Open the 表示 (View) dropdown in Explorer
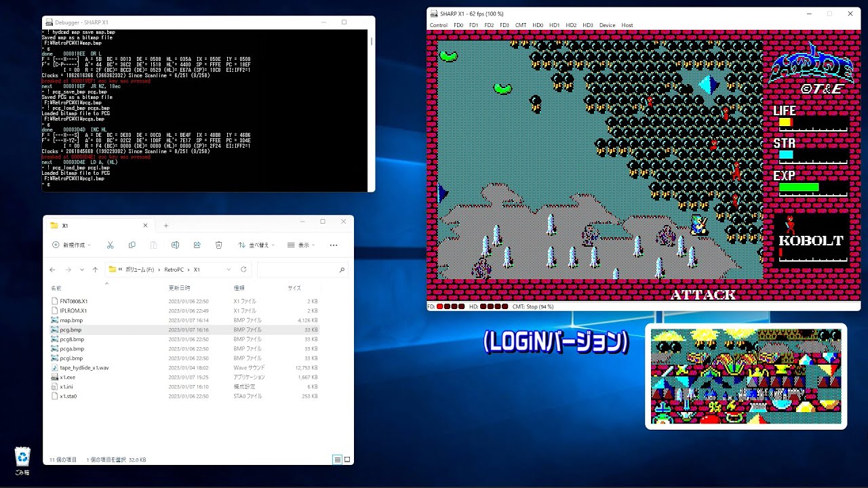The height and width of the screenshot is (488, 868). [x=302, y=245]
